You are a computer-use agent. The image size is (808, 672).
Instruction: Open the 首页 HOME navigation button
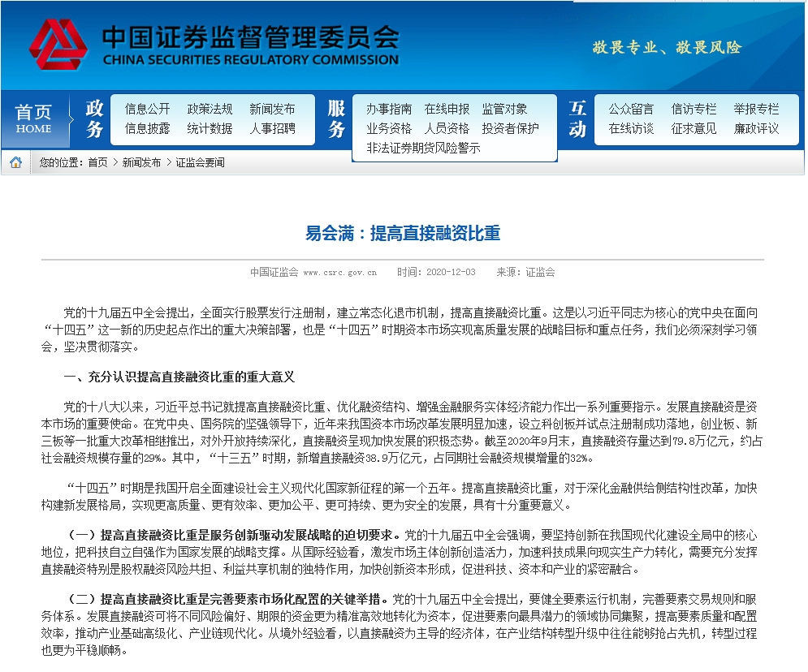click(x=33, y=119)
